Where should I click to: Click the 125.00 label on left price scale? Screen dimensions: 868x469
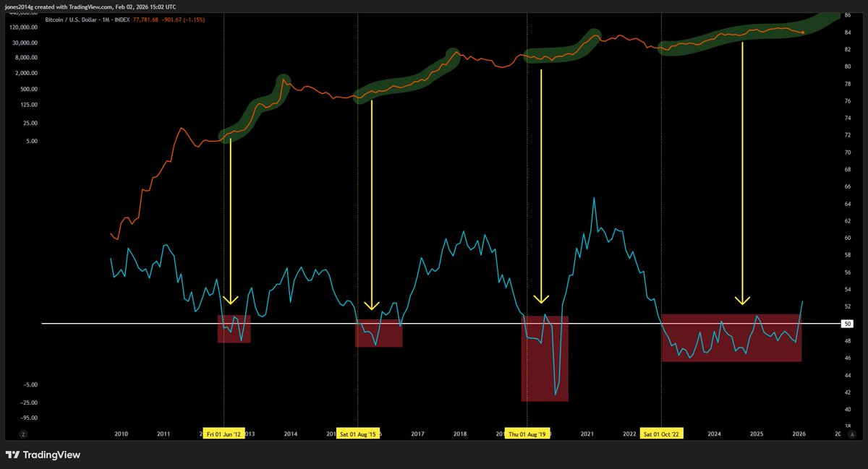point(29,105)
